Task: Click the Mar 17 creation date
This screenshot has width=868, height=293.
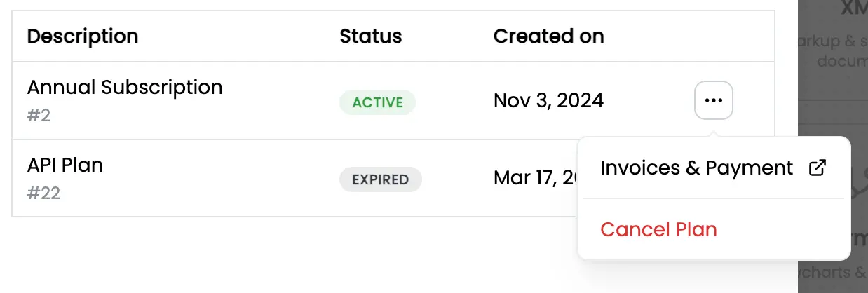Action: click(x=535, y=178)
